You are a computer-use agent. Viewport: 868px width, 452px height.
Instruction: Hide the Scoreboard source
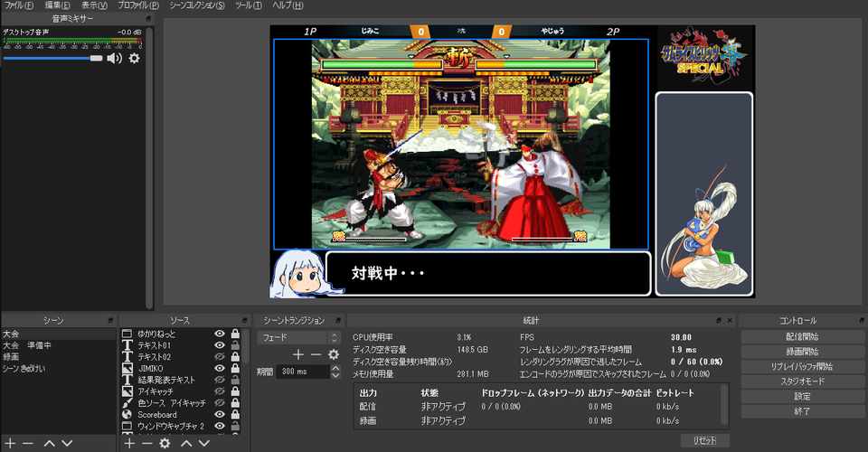point(220,414)
